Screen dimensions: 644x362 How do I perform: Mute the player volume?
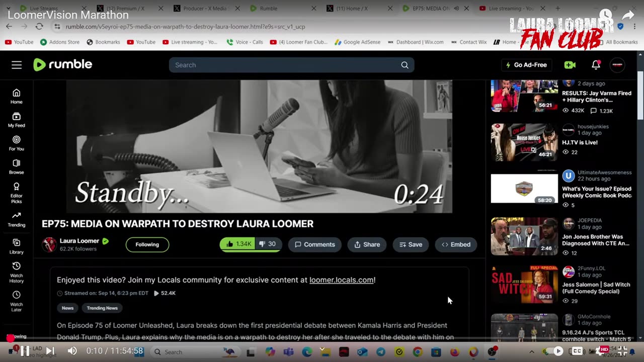pyautogui.click(x=72, y=351)
